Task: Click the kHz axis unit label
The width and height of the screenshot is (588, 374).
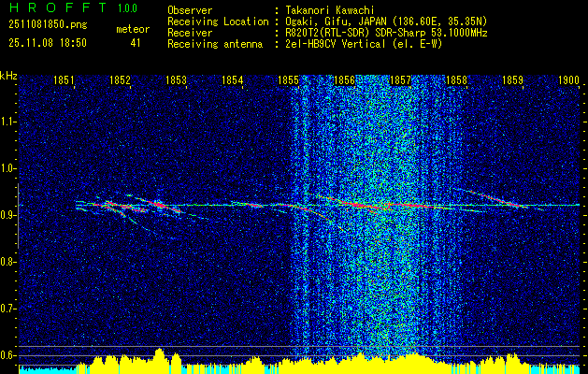Action: (x=8, y=76)
